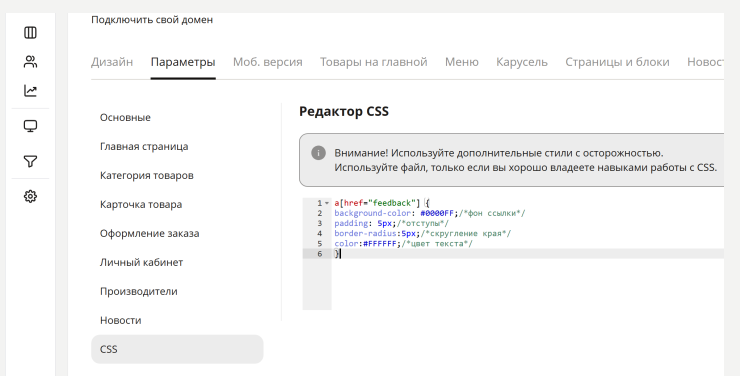
Task: Click the /*фон ссылки*/ comment
Action: [x=492, y=213]
